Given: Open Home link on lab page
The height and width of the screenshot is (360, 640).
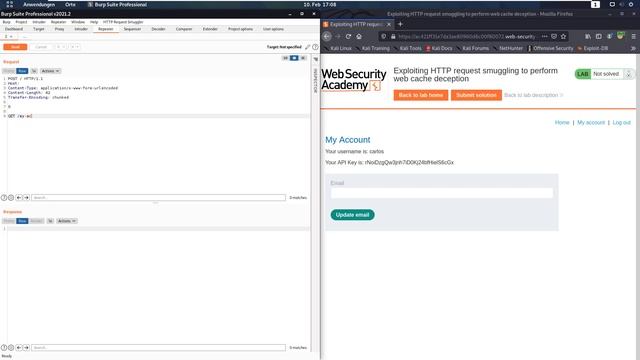Looking at the screenshot, I should (562, 122).
